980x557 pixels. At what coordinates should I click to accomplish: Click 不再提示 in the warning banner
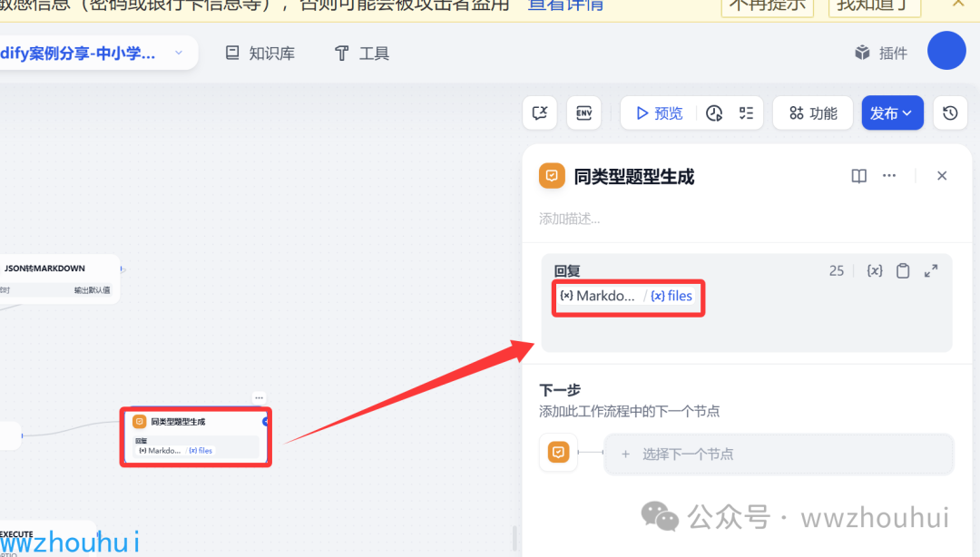pos(768,6)
